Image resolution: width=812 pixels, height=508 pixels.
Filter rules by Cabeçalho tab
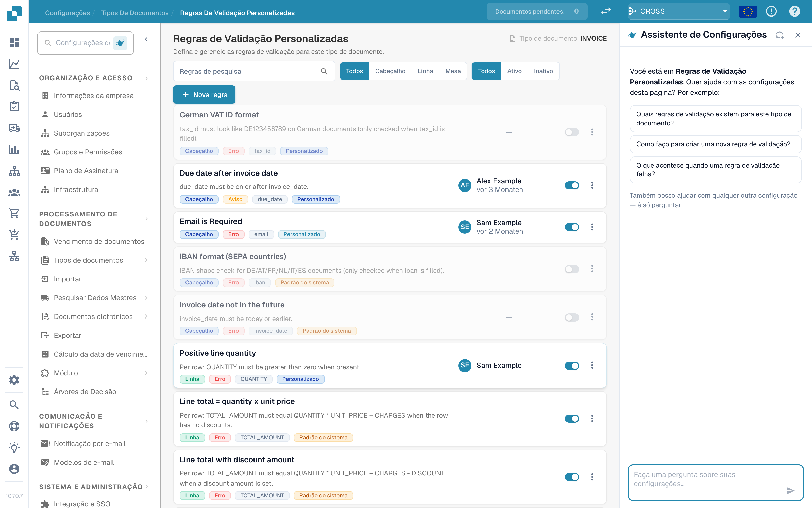(390, 71)
